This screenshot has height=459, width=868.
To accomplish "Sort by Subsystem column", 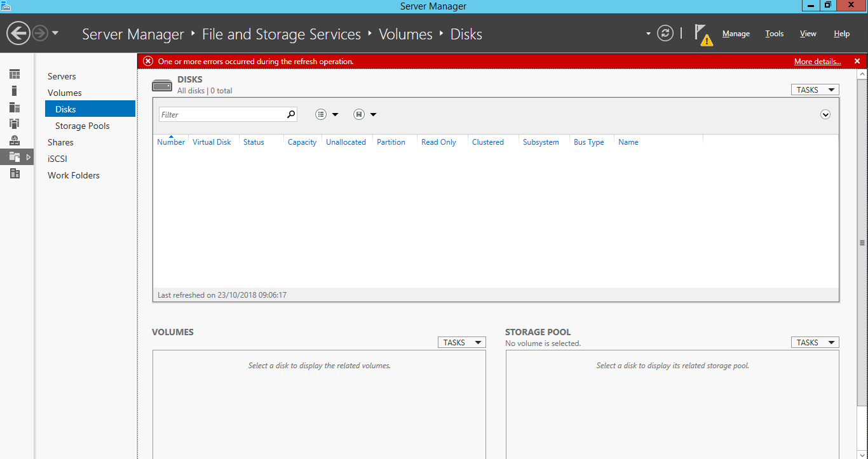I will coord(541,142).
